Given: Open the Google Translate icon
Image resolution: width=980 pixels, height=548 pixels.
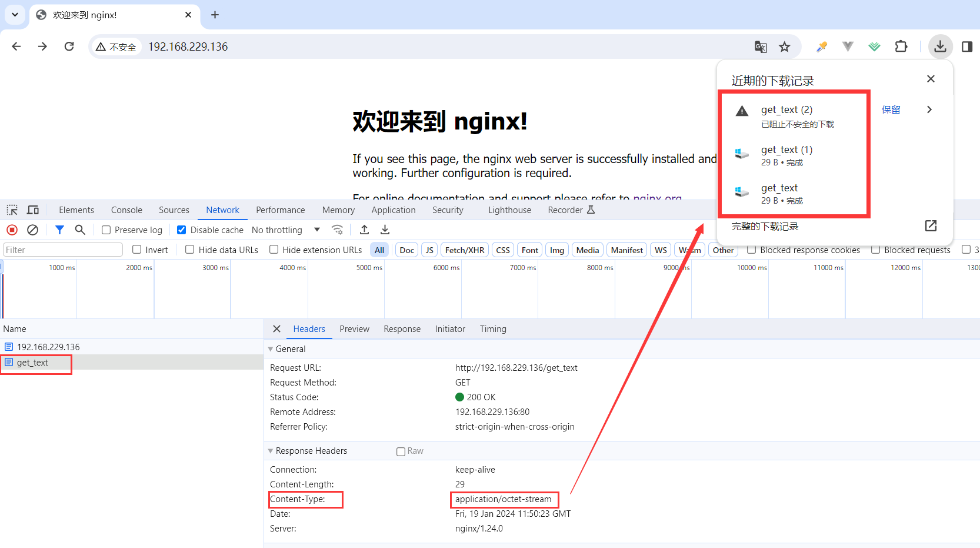Looking at the screenshot, I should (x=761, y=47).
